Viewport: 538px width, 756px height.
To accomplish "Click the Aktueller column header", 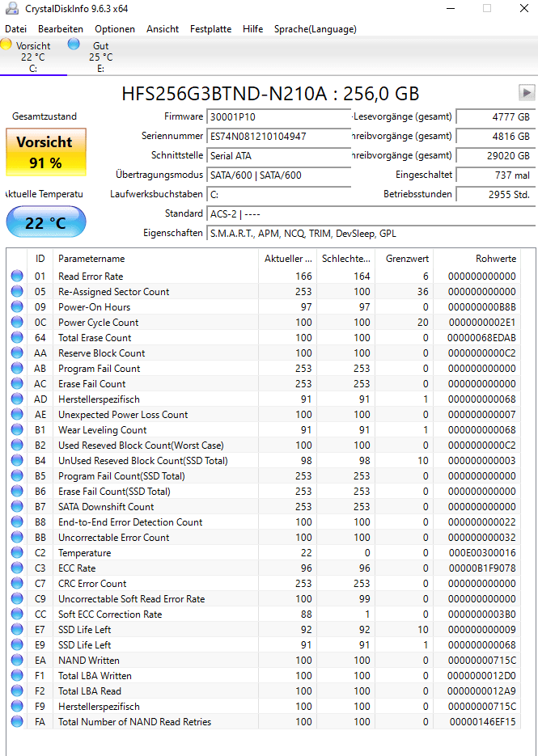I will pos(287,259).
